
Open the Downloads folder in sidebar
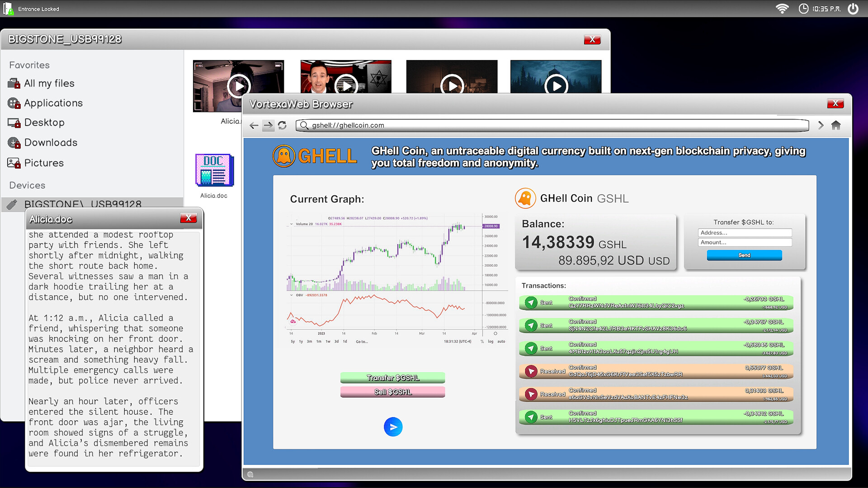pyautogui.click(x=51, y=142)
